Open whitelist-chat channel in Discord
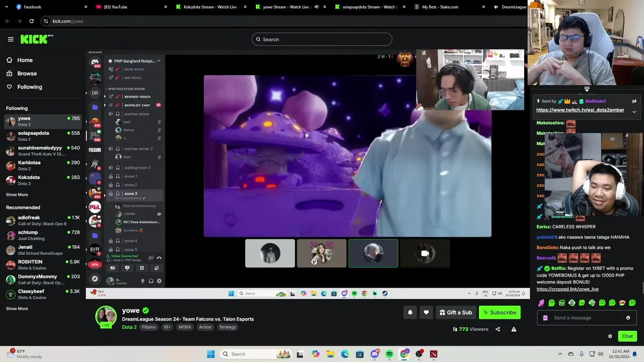Image resolution: width=644 pixels, height=362 pixels. [x=137, y=105]
